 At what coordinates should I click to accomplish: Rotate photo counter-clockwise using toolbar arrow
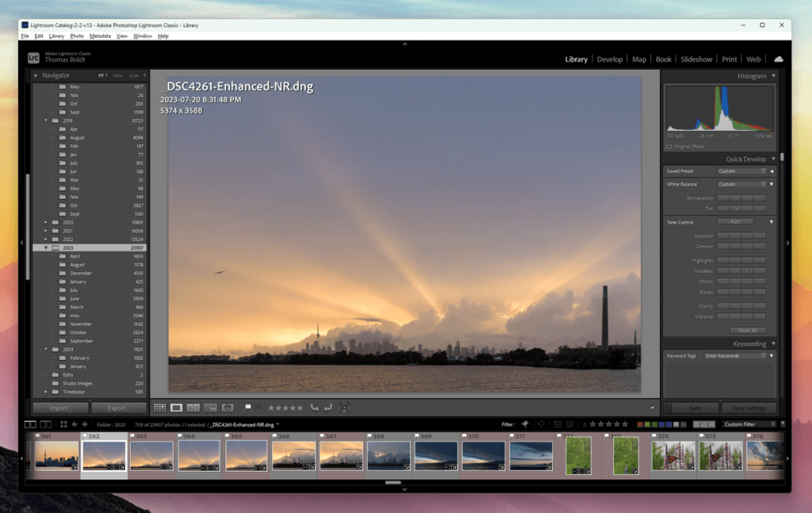[x=314, y=408]
